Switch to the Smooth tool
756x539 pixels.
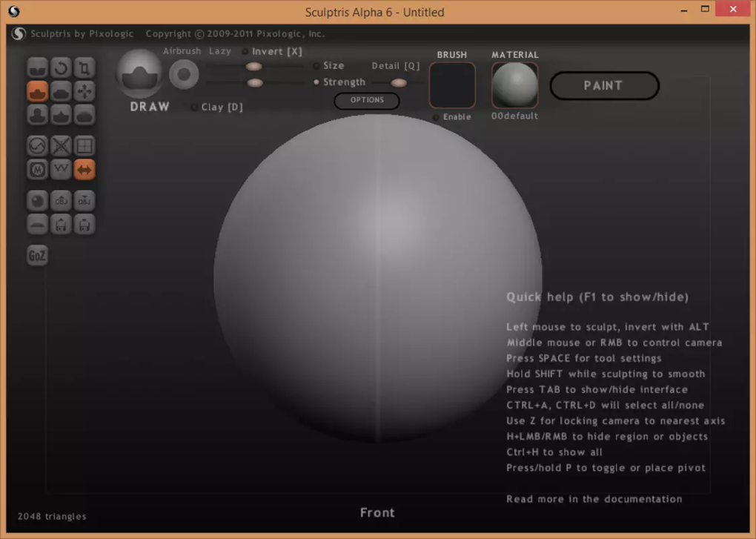(84, 114)
